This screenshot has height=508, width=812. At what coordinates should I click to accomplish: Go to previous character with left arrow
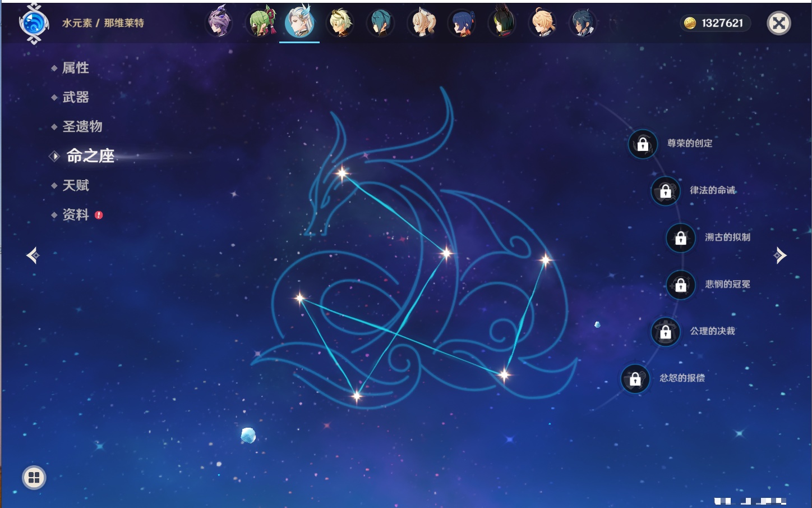pyautogui.click(x=33, y=255)
